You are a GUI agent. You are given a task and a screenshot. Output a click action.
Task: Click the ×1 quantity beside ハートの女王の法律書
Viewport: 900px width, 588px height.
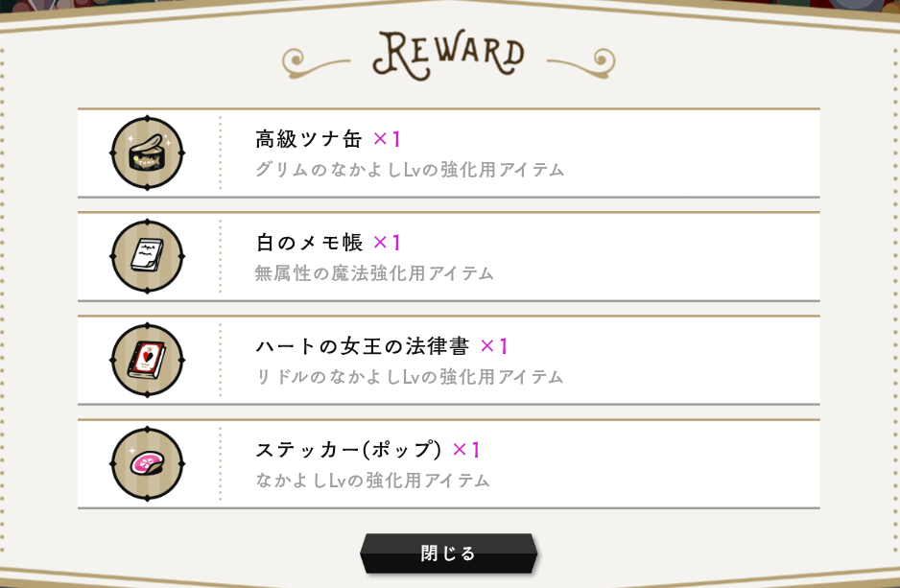493,346
